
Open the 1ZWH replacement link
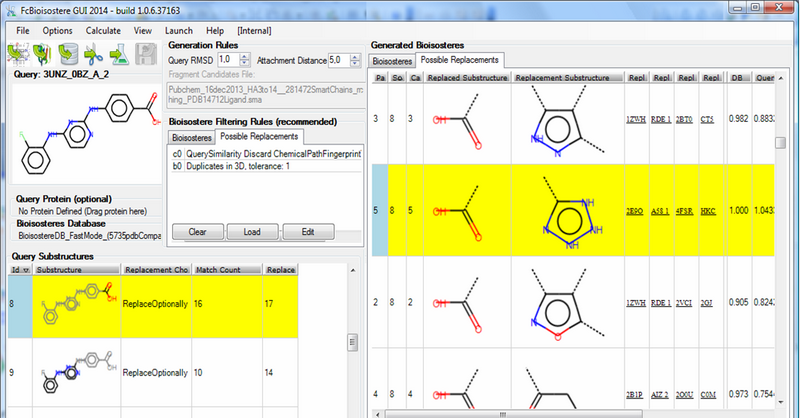click(x=636, y=120)
